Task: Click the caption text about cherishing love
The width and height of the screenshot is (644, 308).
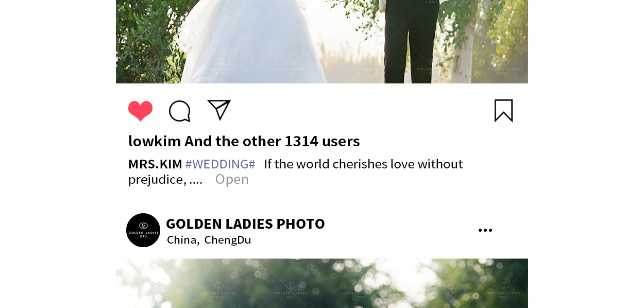Action: click(363, 164)
